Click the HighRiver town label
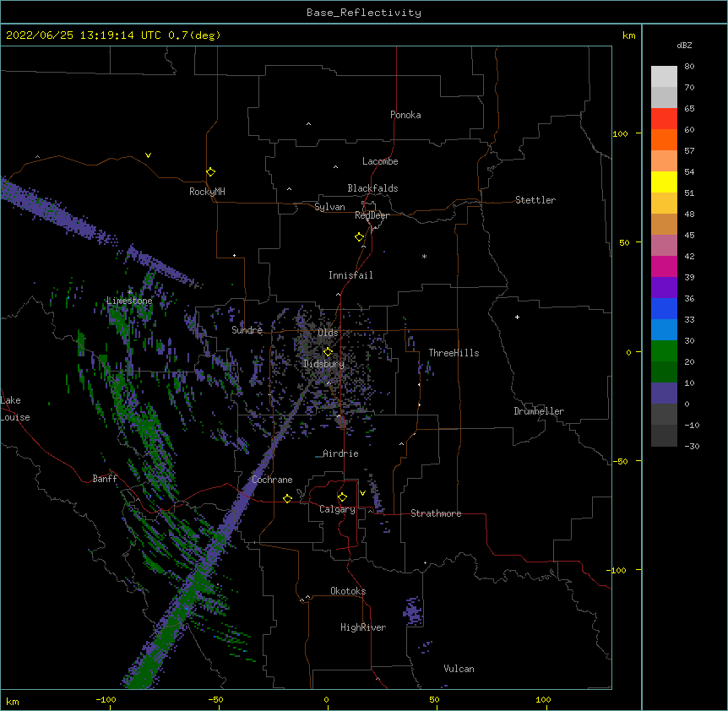The image size is (728, 711). pyautogui.click(x=363, y=627)
